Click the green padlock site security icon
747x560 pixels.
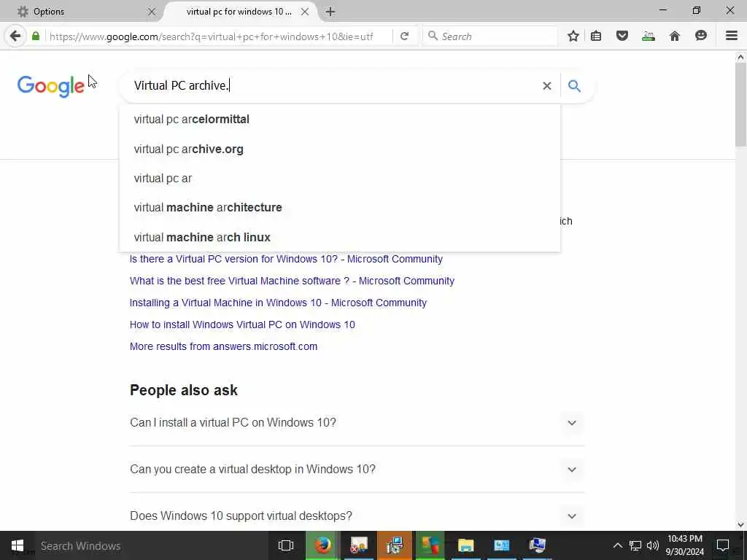coord(36,36)
